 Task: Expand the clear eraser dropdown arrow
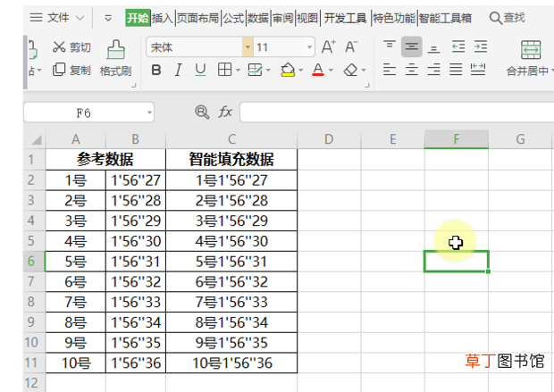pos(364,71)
